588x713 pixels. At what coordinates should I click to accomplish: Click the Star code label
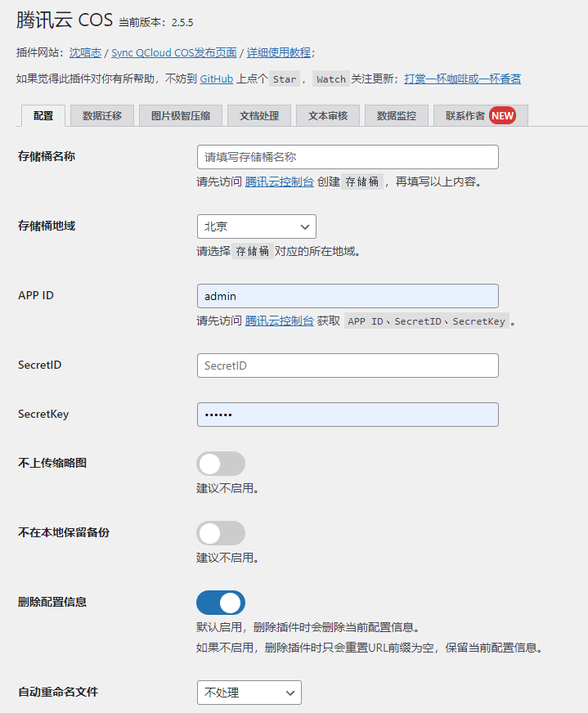(285, 79)
